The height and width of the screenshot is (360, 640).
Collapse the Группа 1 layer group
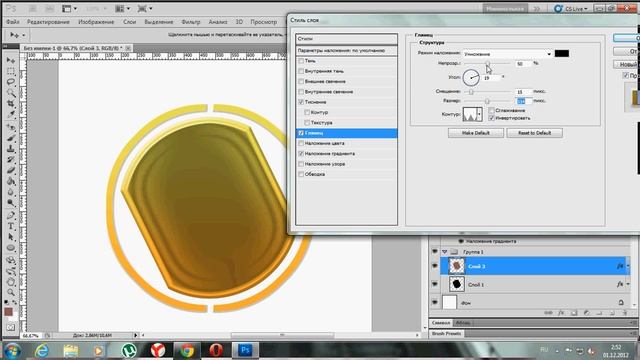coord(444,252)
